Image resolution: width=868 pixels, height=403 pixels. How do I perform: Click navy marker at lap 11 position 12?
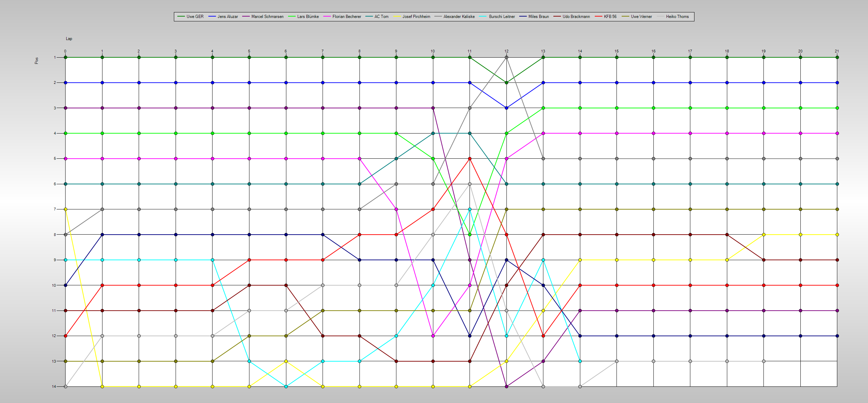coord(470,336)
